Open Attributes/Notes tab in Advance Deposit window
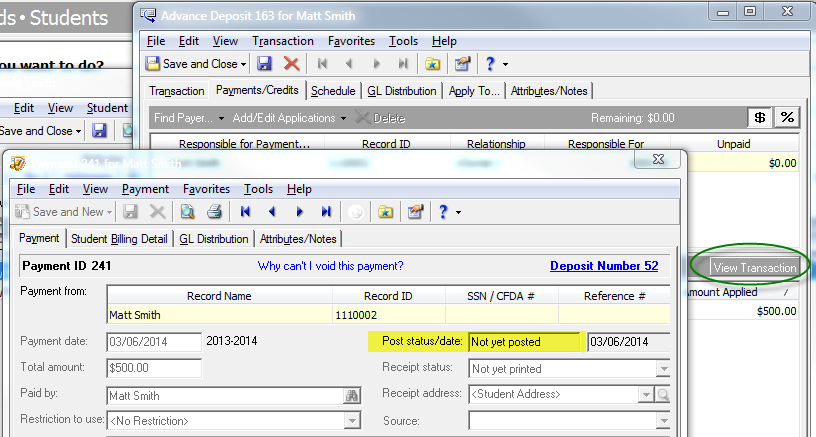This screenshot has width=816, height=437. coord(549,91)
